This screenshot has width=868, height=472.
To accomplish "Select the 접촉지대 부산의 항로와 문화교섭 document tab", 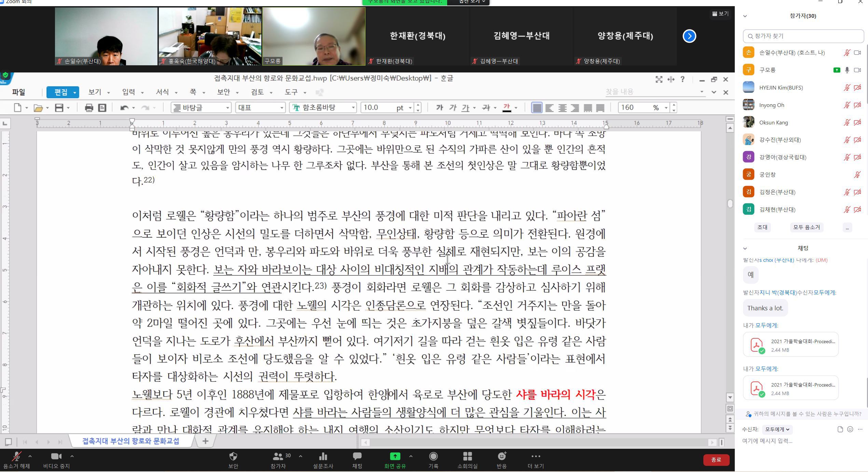I will tap(131, 441).
